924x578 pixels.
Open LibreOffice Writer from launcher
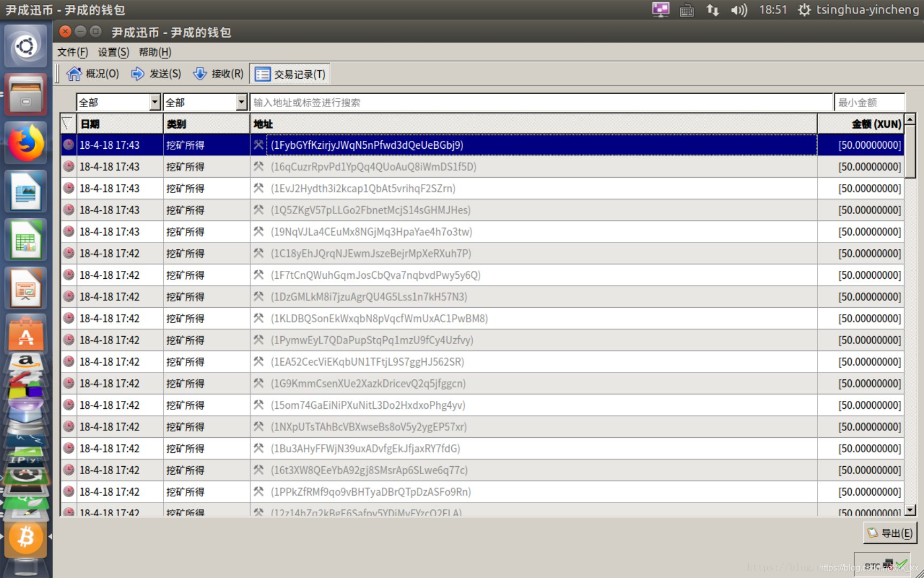click(x=26, y=191)
